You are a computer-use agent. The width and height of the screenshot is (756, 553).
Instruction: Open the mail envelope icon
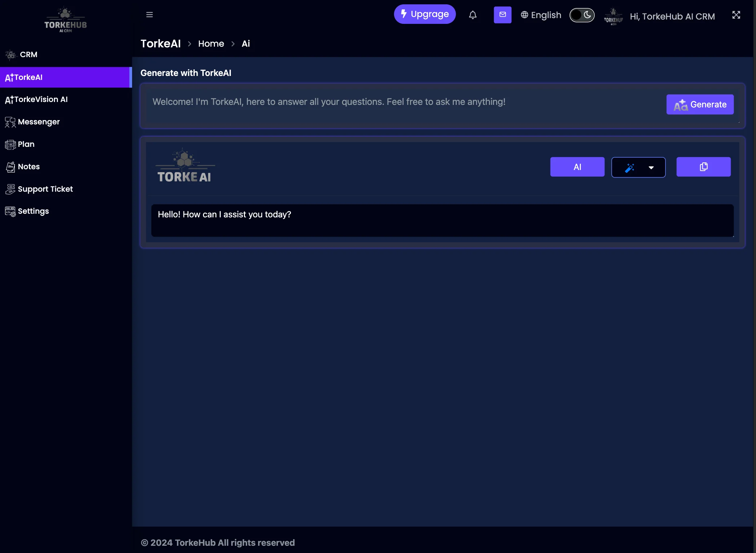pos(502,15)
